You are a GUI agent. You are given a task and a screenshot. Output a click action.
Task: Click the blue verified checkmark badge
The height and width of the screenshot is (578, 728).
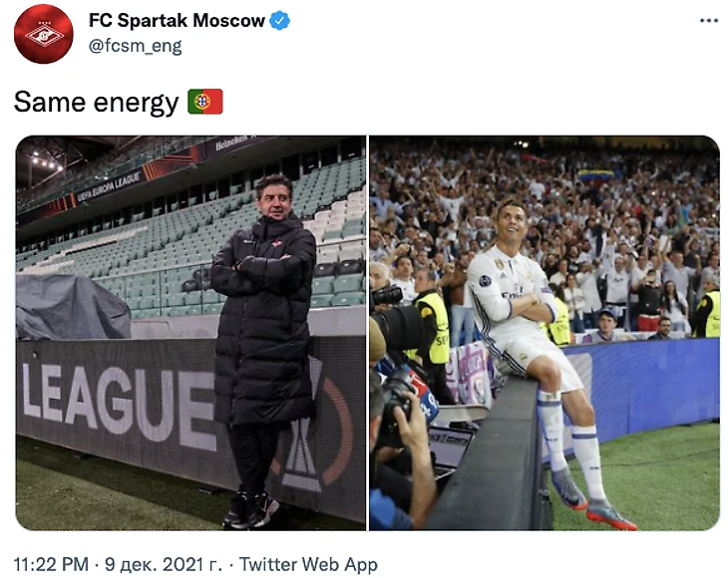279,21
